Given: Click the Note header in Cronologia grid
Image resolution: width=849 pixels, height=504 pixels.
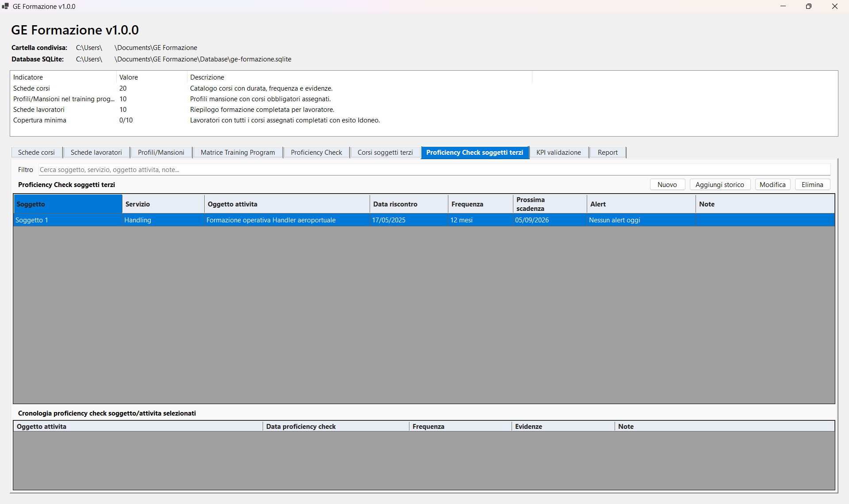Looking at the screenshot, I should pos(724,427).
